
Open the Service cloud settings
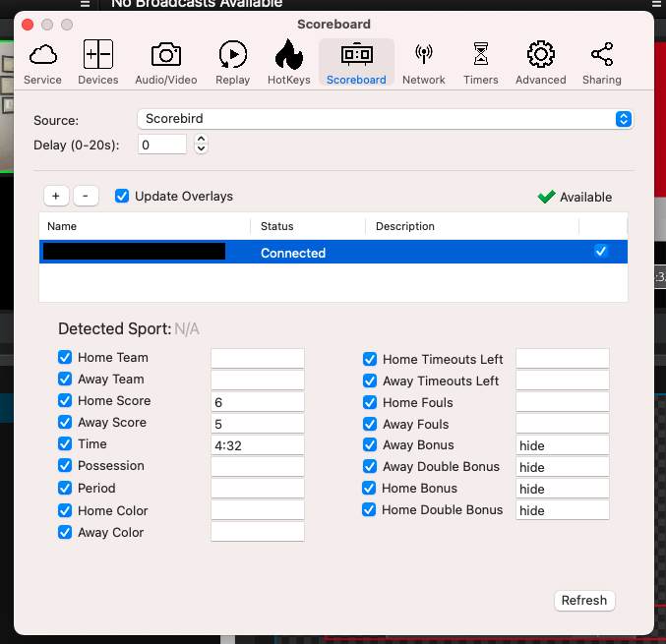pyautogui.click(x=42, y=62)
